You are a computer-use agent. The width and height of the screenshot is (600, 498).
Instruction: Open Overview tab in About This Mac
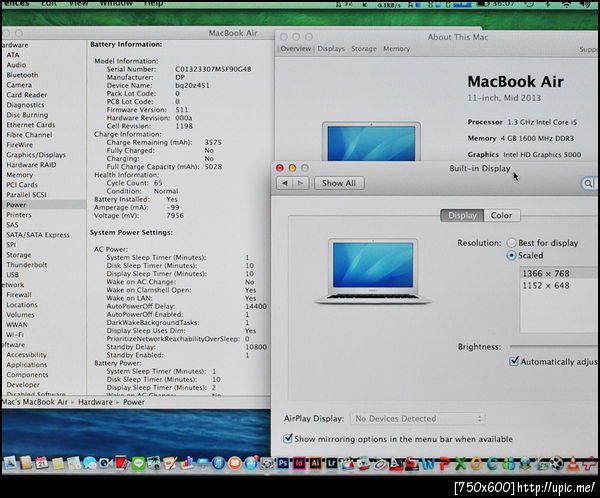pyautogui.click(x=295, y=49)
